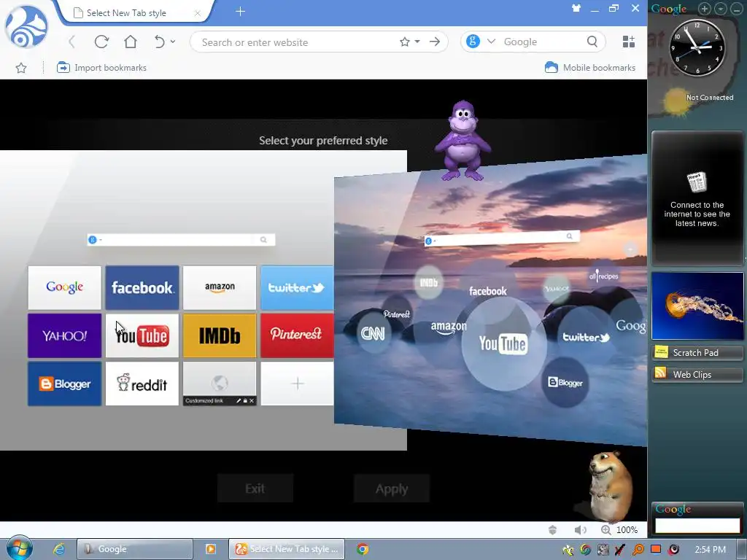Open Mobile bookmarks
The width and height of the screenshot is (747, 560).
click(589, 68)
